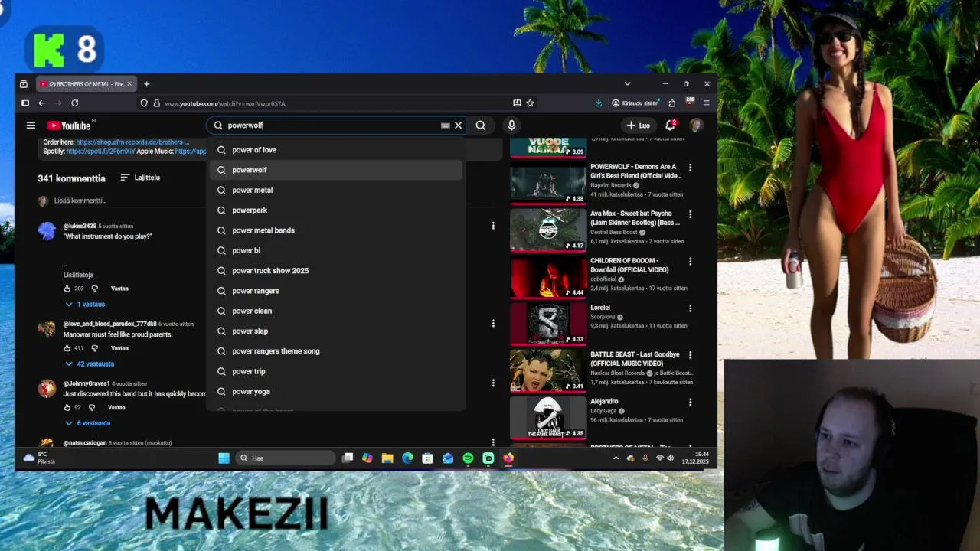
Task: Open File Explorer from the taskbar
Action: point(387,458)
